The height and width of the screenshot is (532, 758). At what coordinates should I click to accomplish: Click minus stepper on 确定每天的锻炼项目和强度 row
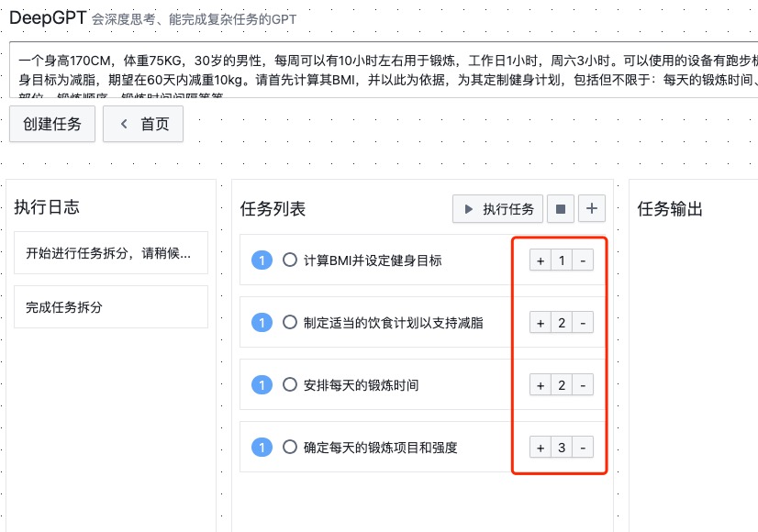583,448
